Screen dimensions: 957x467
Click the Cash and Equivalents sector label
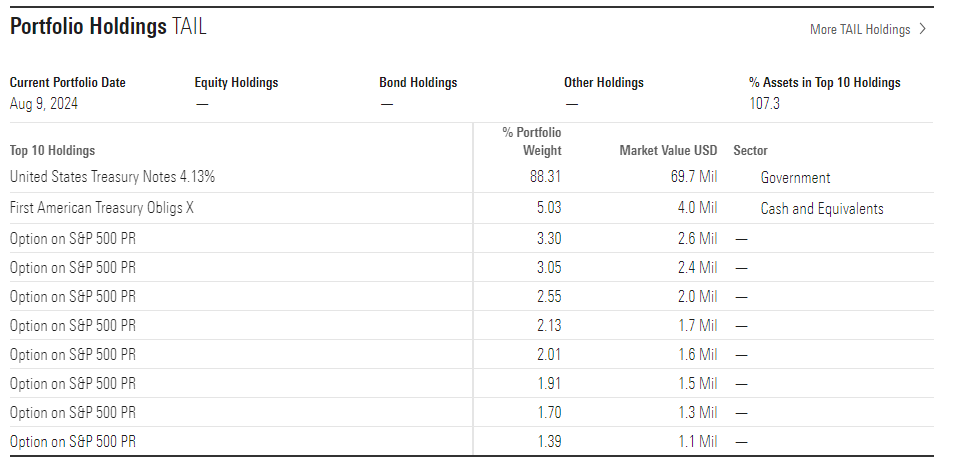coord(822,209)
